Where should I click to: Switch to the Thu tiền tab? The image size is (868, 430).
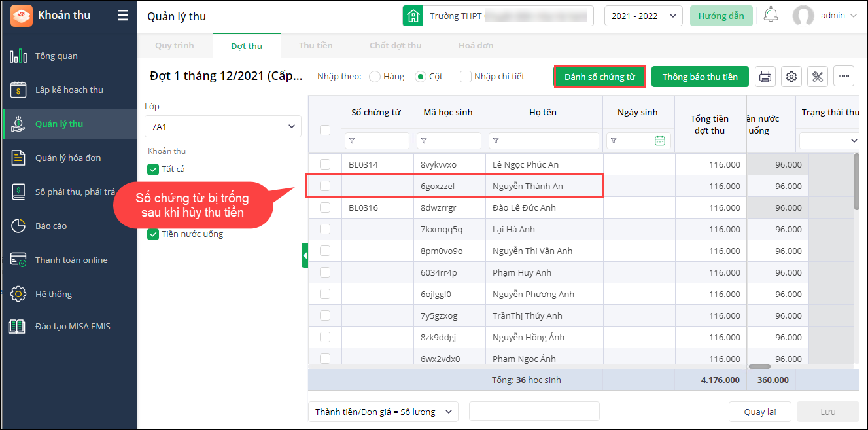tap(315, 45)
